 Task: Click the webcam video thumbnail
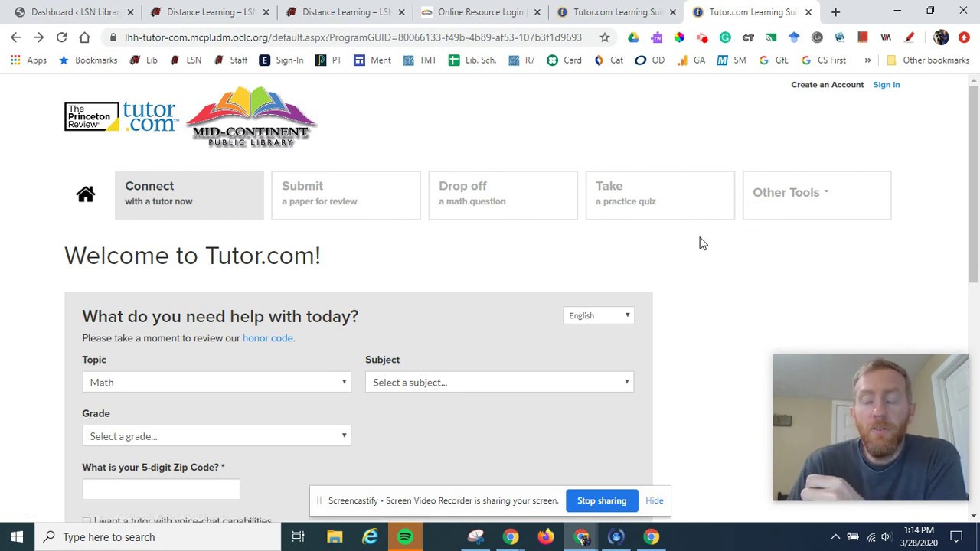click(871, 427)
